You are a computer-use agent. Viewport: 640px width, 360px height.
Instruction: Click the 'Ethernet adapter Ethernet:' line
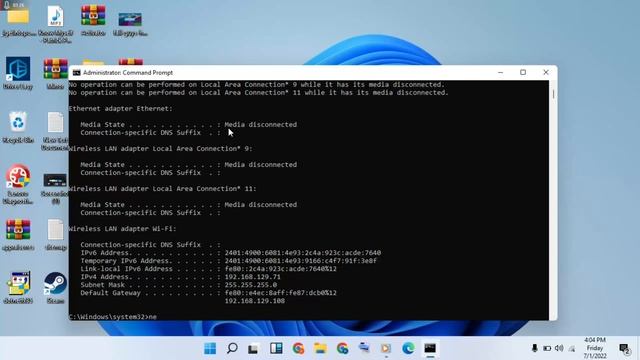coord(120,109)
